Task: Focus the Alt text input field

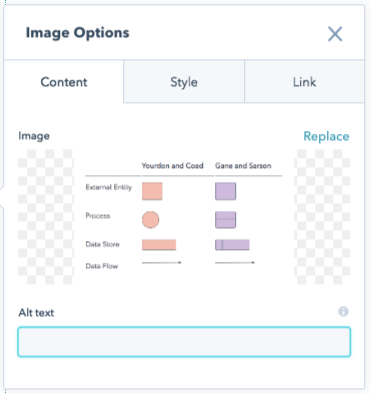Action: (x=184, y=342)
